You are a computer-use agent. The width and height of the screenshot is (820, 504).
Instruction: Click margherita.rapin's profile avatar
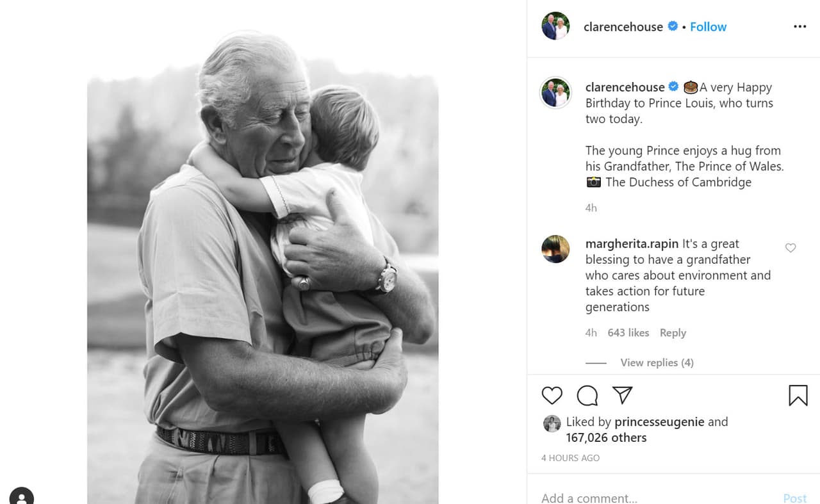(555, 248)
